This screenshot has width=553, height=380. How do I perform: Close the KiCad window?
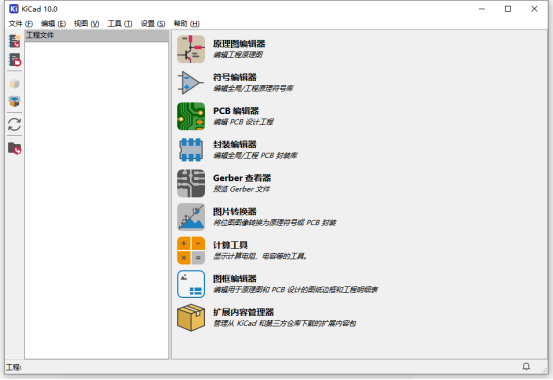click(x=534, y=9)
